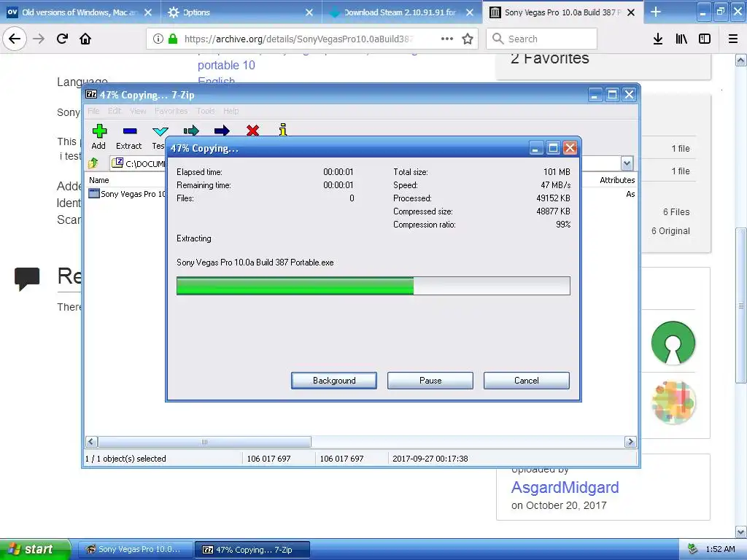
Task: Click the Test checkmark icon in 7-Zip toolbar
Action: (160, 131)
